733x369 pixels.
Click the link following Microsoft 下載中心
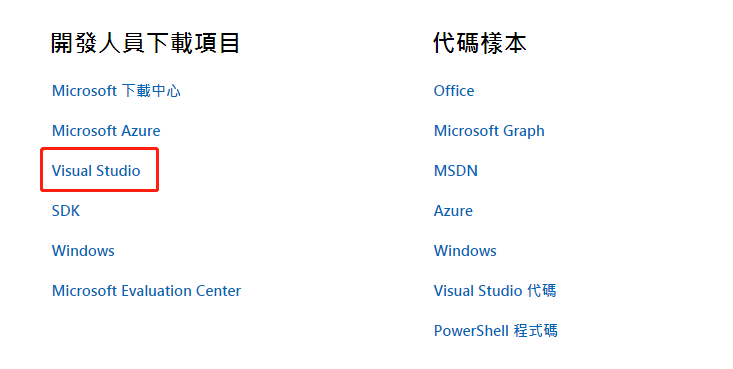106,130
